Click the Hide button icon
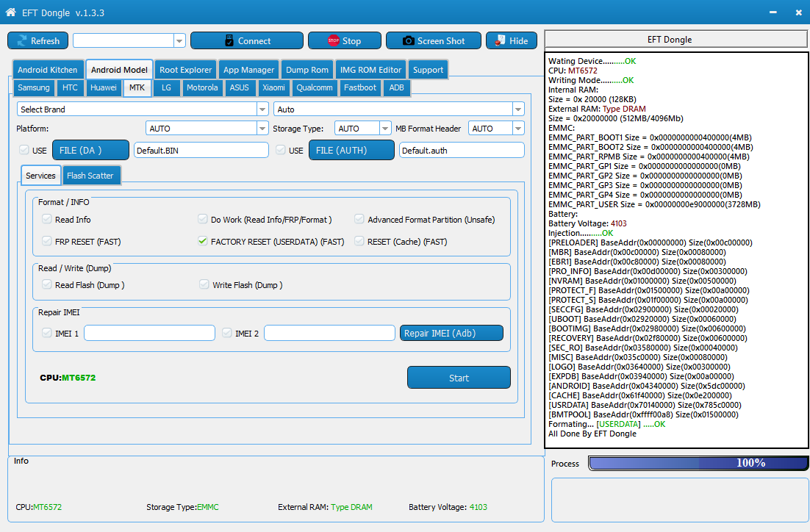 pos(500,41)
